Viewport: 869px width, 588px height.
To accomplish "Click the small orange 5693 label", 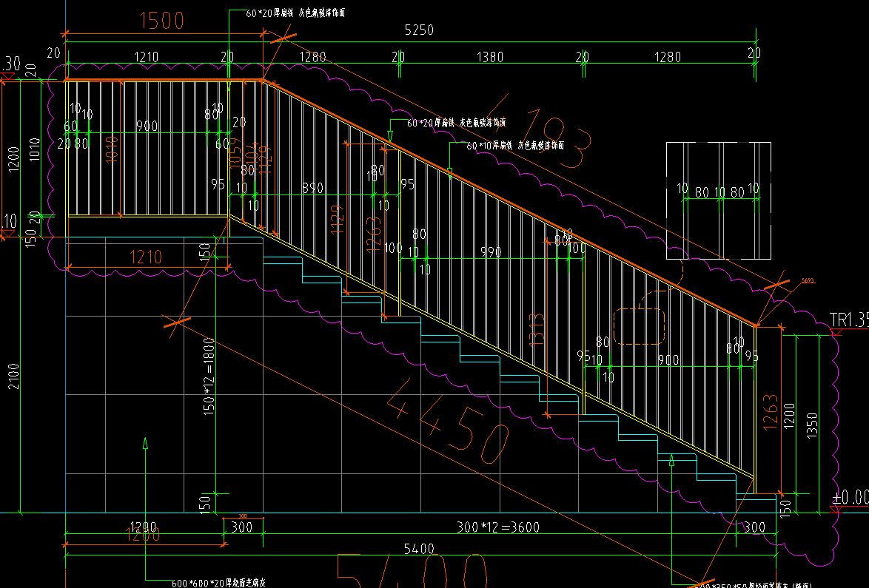I will pos(808,281).
